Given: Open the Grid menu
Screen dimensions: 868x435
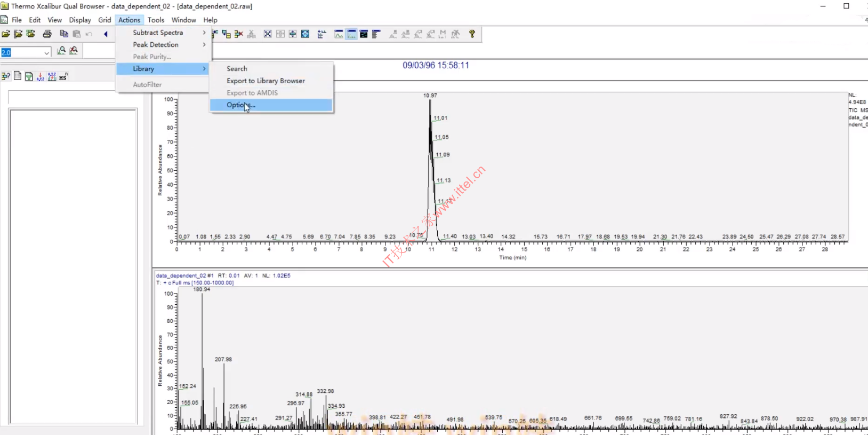Looking at the screenshot, I should (105, 20).
